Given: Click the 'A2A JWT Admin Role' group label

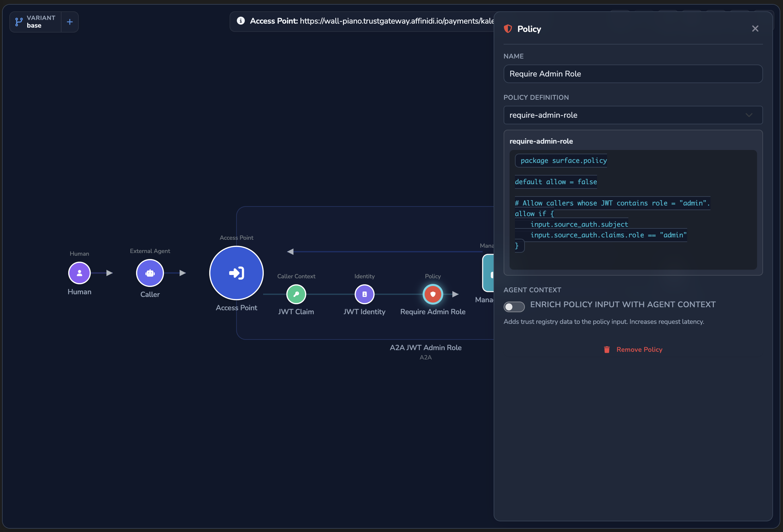Looking at the screenshot, I should coord(425,347).
